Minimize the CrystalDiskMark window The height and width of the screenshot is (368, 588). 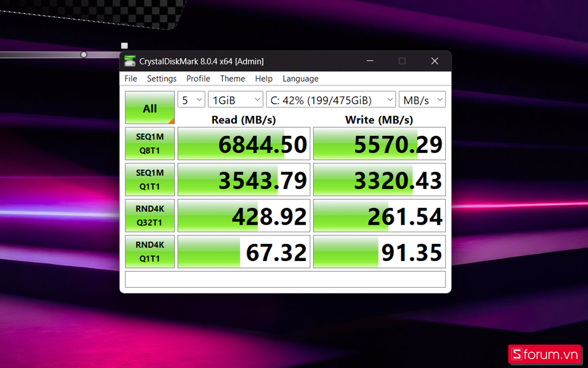tap(370, 61)
